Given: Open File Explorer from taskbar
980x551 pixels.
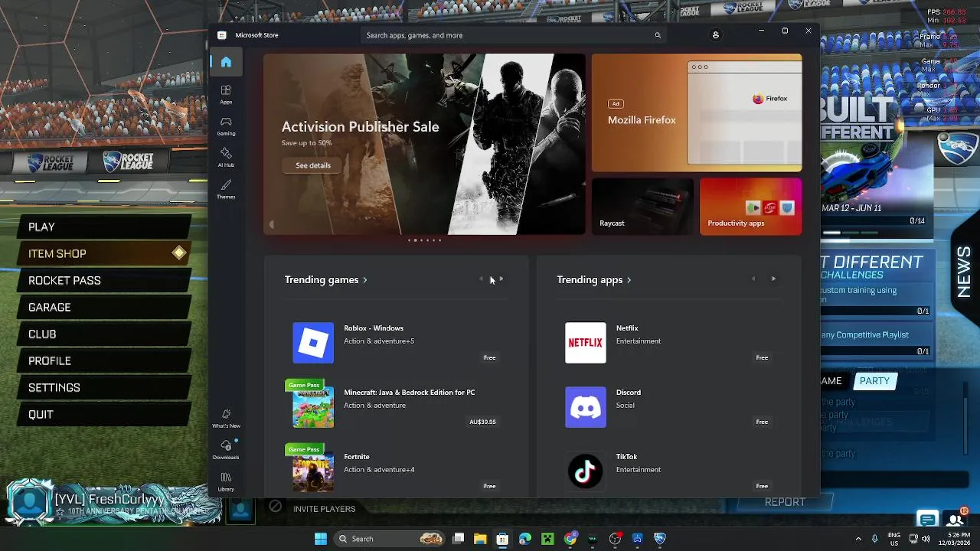Looking at the screenshot, I should click(480, 539).
